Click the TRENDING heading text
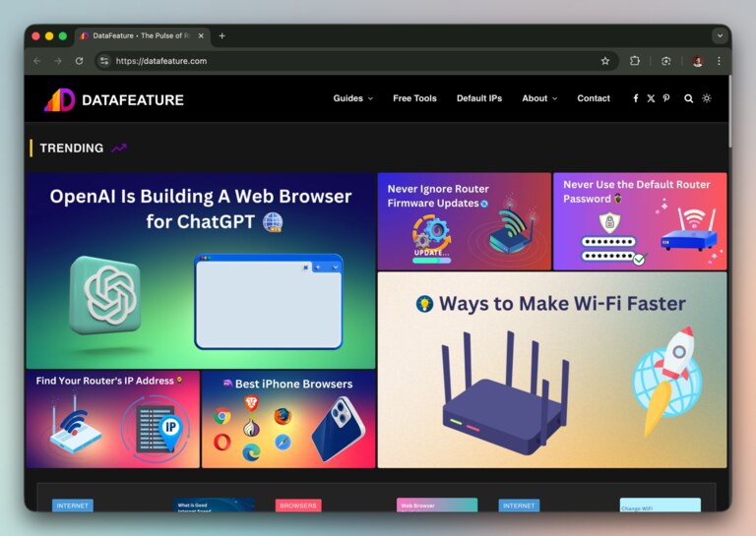This screenshot has height=536, width=756. (x=71, y=148)
